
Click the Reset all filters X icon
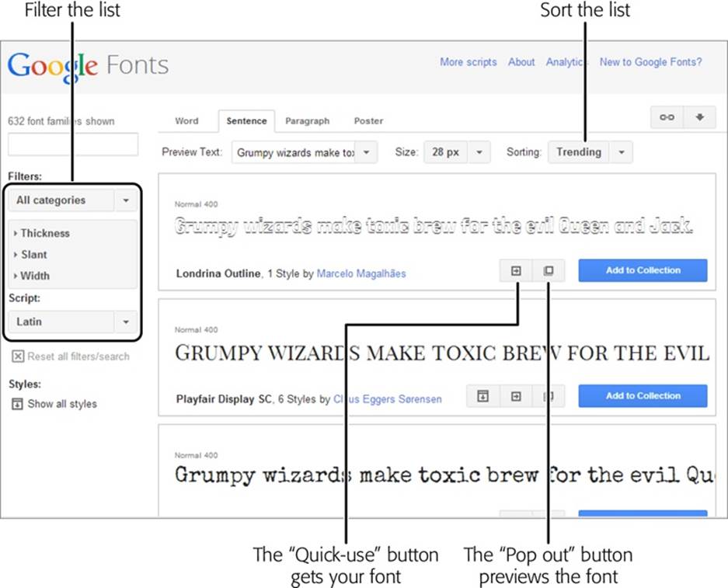coord(18,357)
